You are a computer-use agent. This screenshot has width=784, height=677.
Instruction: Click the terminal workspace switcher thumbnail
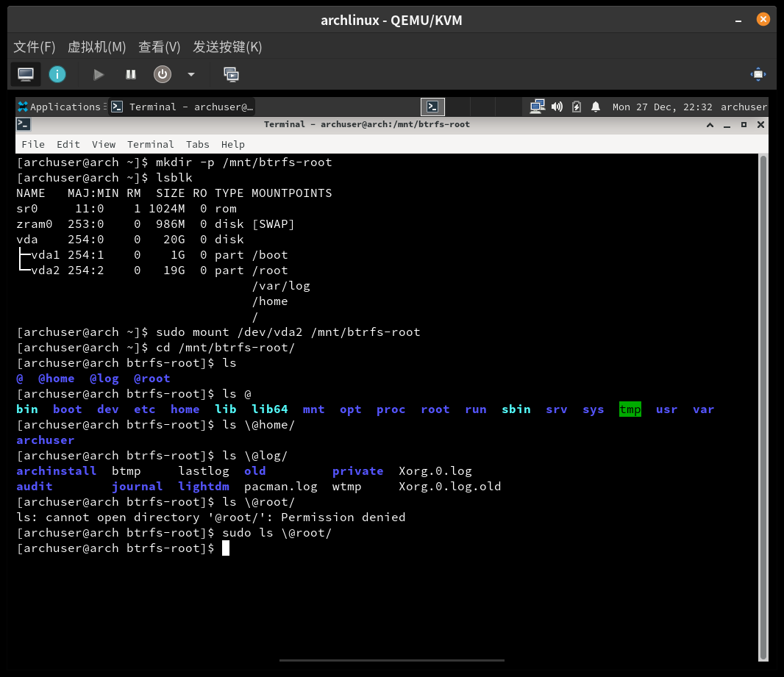point(432,107)
